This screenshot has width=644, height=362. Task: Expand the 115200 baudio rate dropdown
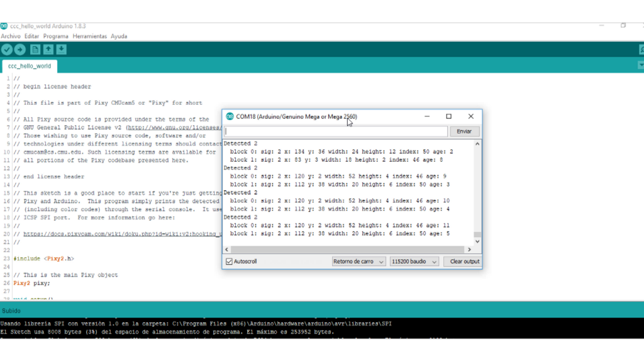pyautogui.click(x=414, y=261)
